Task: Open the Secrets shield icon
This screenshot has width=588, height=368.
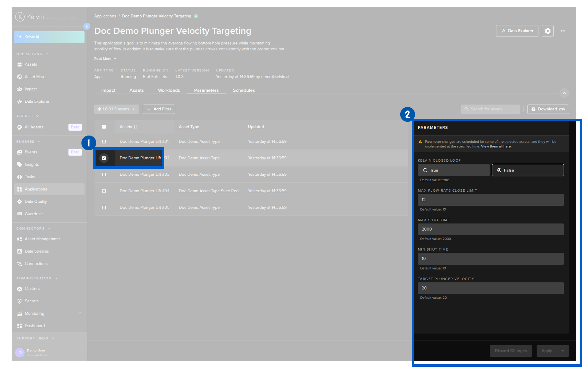Action: (20, 301)
